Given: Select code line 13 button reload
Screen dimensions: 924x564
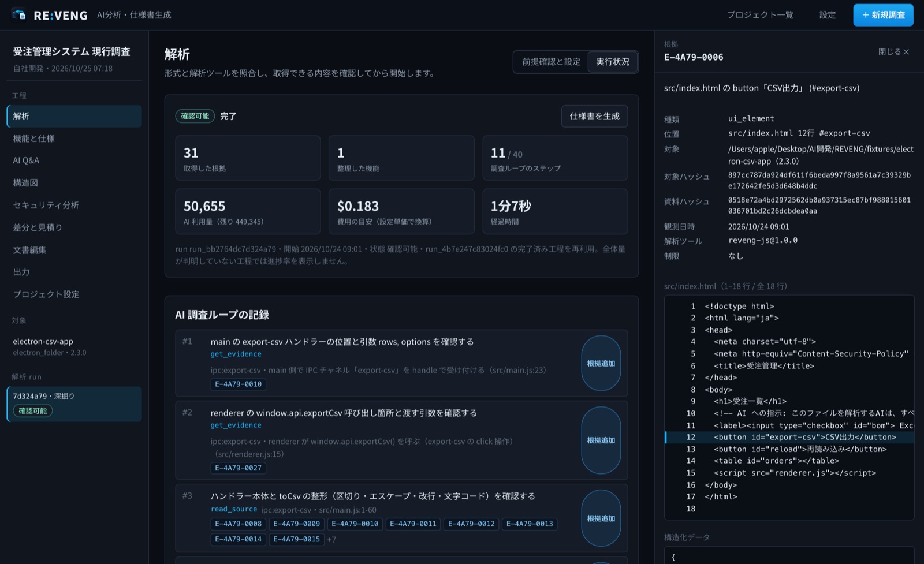Looking at the screenshot, I should pos(789,449).
